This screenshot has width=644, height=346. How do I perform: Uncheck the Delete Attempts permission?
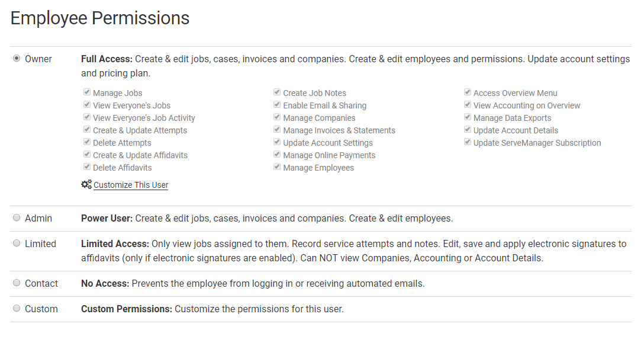pos(87,142)
